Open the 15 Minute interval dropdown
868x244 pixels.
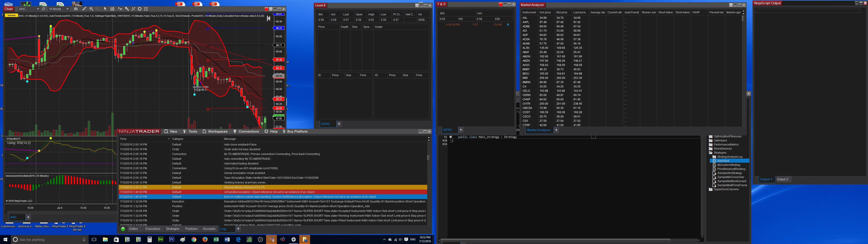tap(67, 9)
